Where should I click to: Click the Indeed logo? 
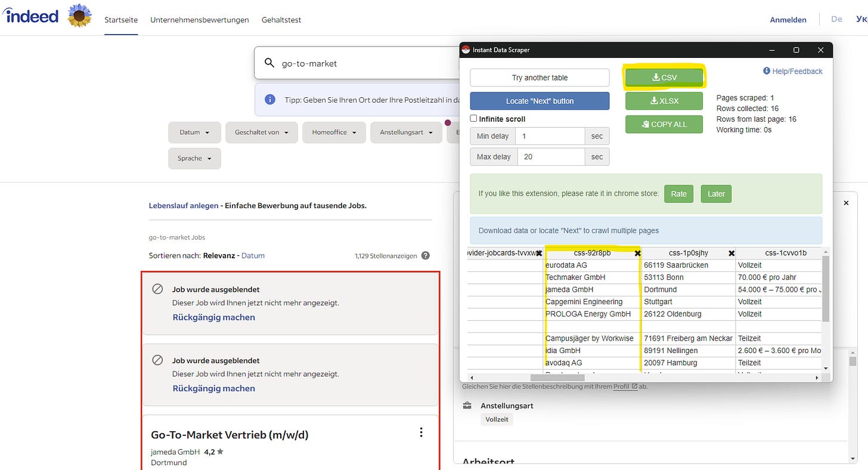click(x=30, y=16)
